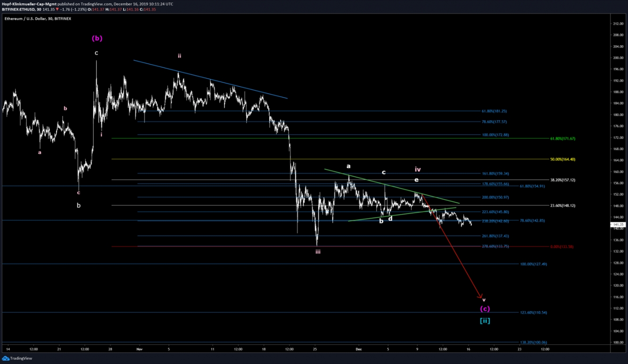Select the 61.80%(154.91) Fibonacci label
628x364 pixels.
(x=532, y=186)
